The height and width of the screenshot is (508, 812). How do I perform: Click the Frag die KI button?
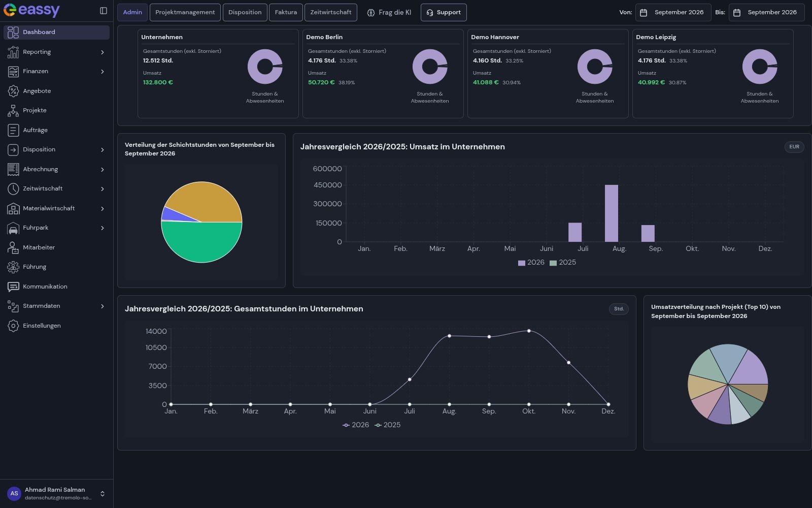click(x=389, y=12)
